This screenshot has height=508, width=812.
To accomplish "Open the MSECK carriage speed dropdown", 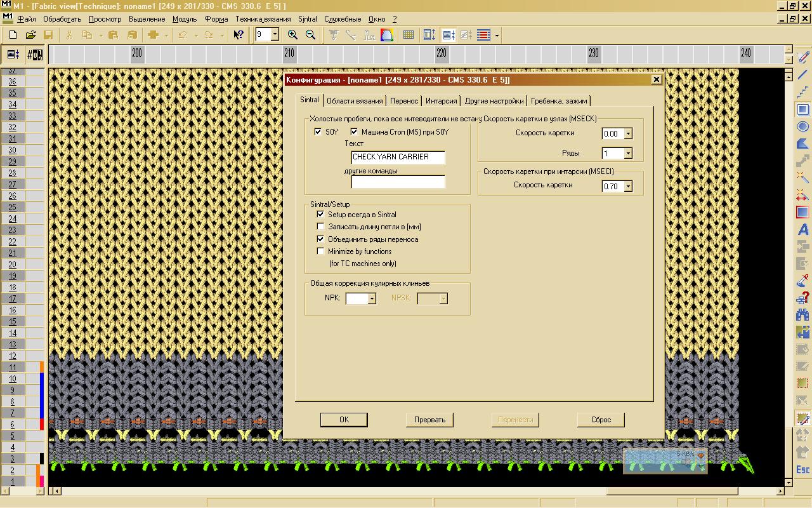I will tap(628, 134).
